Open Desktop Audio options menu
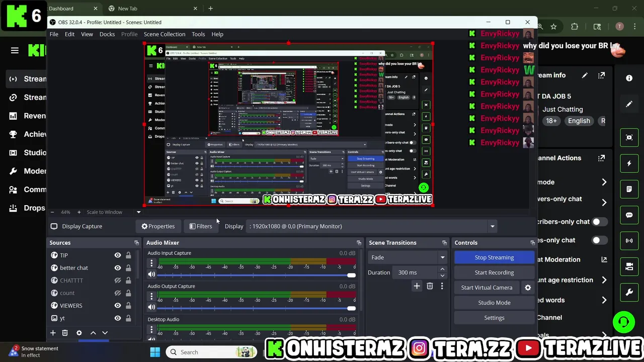This screenshot has height=362, width=644. click(151, 329)
